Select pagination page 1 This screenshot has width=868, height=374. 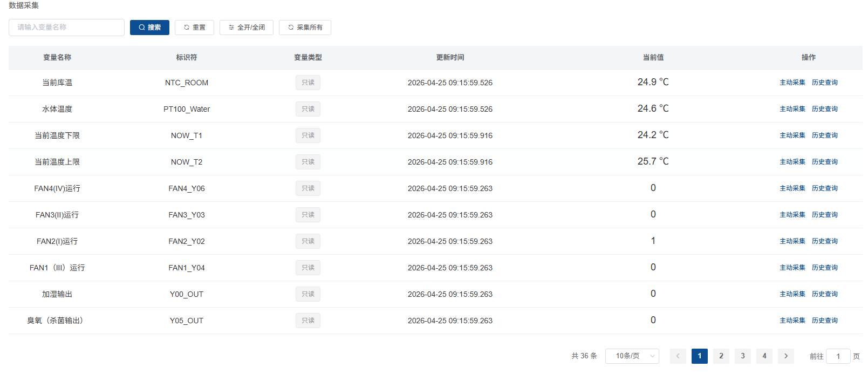(700, 356)
